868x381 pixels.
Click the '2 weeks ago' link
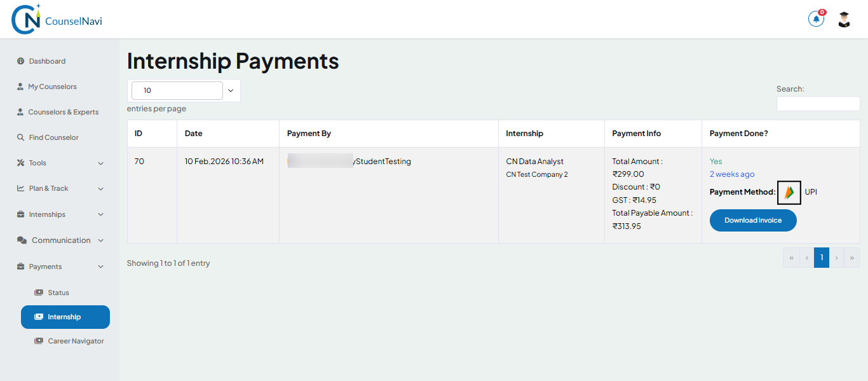(732, 174)
